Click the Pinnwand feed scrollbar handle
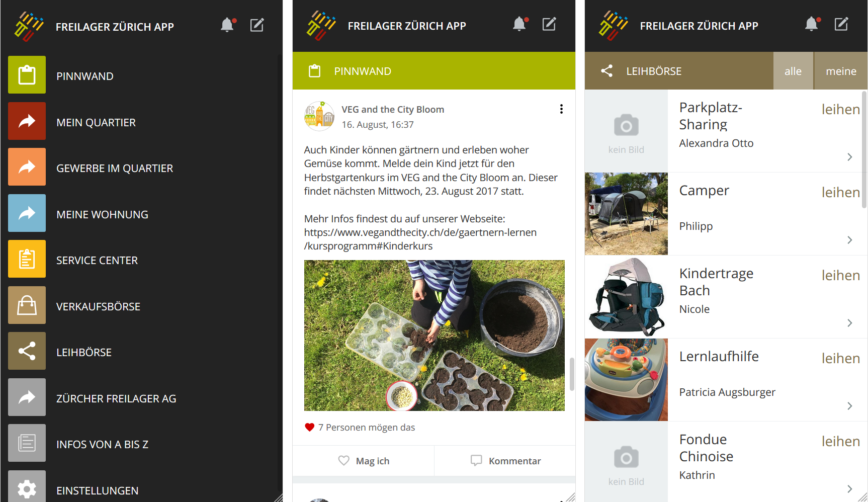Screen dimensions: 868x502 572,374
